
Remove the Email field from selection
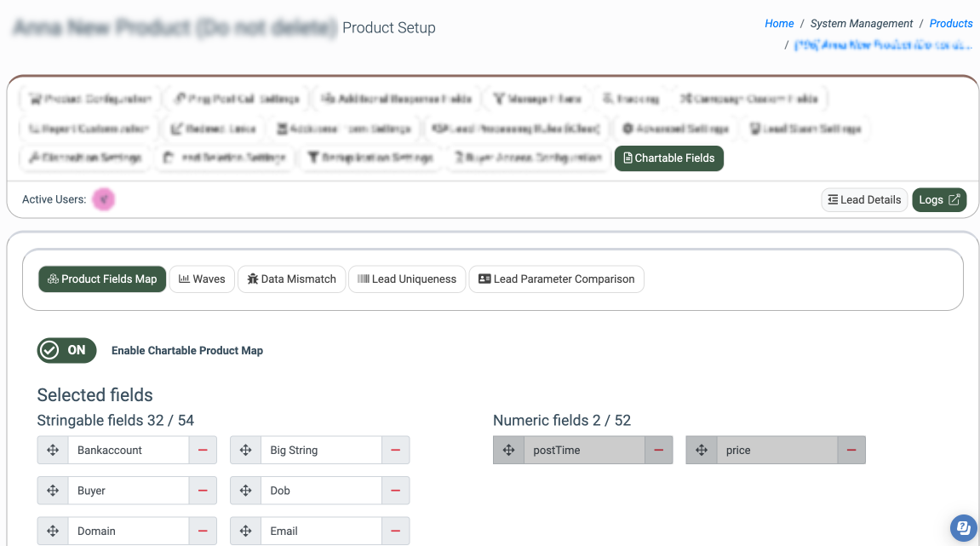click(x=395, y=531)
